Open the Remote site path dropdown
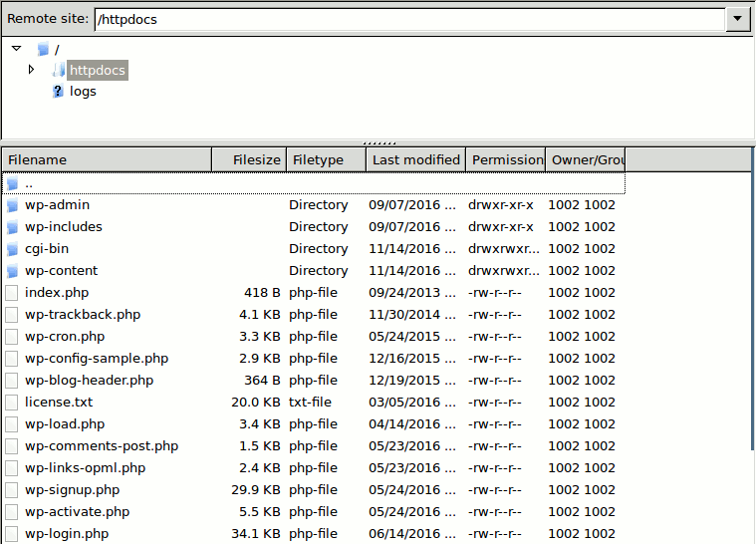Viewport: 756px width, 544px height. pos(738,19)
